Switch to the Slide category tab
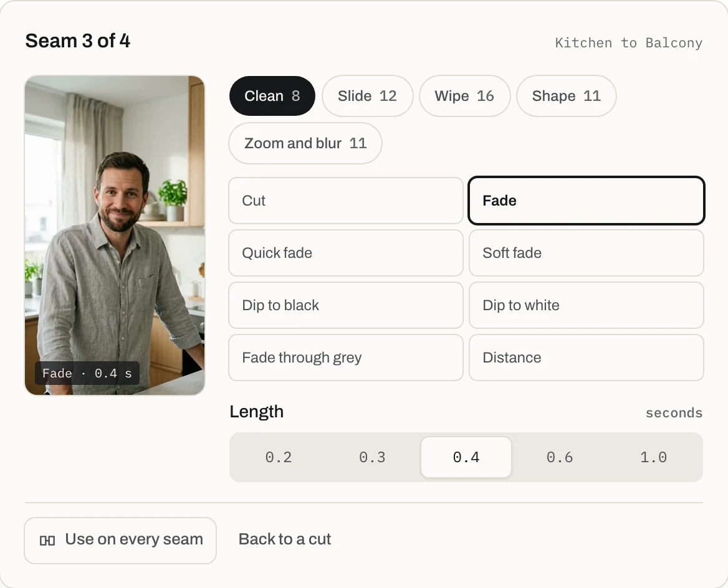728x588 pixels. [367, 96]
